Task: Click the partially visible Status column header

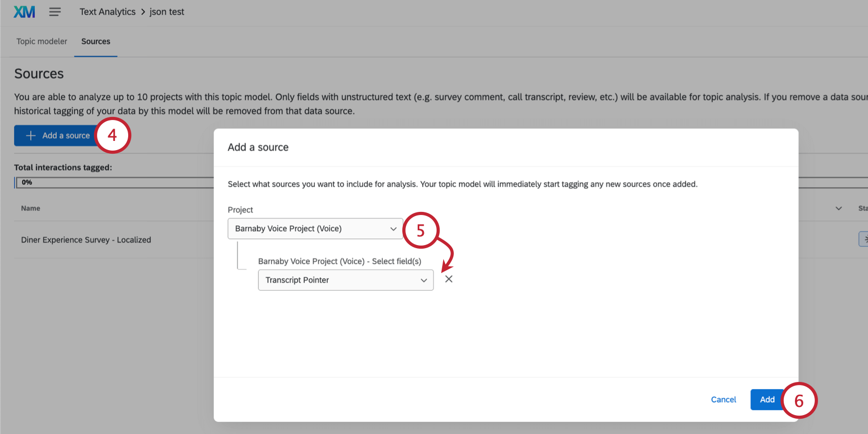Action: click(x=862, y=208)
